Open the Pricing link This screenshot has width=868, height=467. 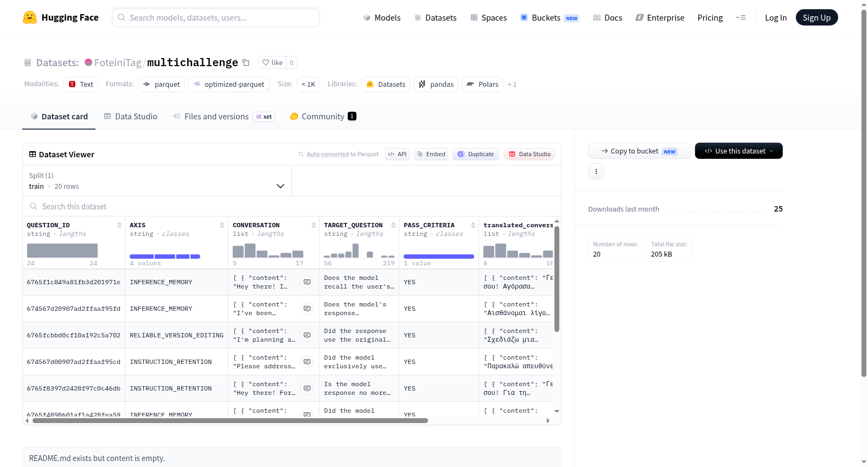pyautogui.click(x=710, y=17)
